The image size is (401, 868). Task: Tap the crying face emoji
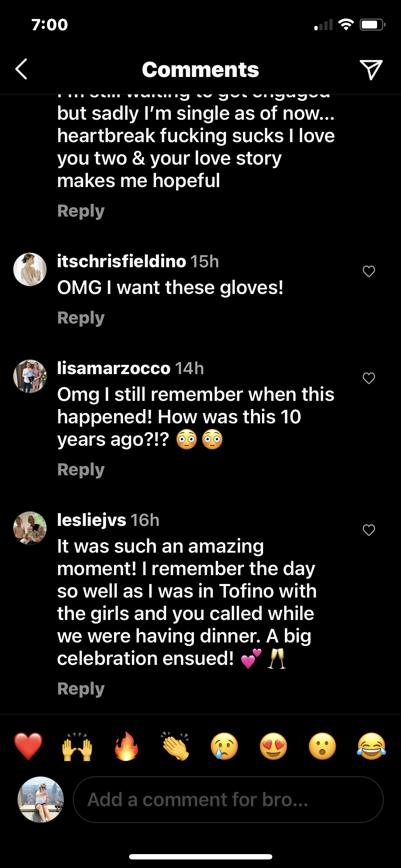[x=224, y=746]
